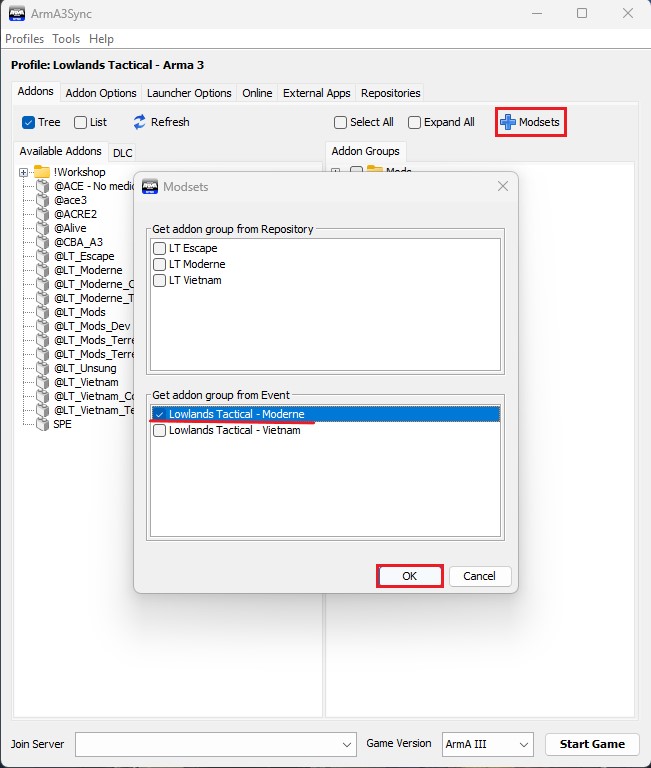651x768 pixels.
Task: Click the @Alive addon brick icon
Action: click(x=41, y=228)
